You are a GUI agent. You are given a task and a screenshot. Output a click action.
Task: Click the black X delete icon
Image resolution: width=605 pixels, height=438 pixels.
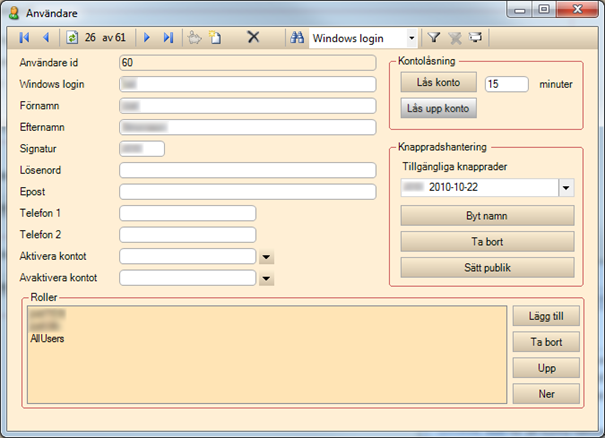click(253, 38)
